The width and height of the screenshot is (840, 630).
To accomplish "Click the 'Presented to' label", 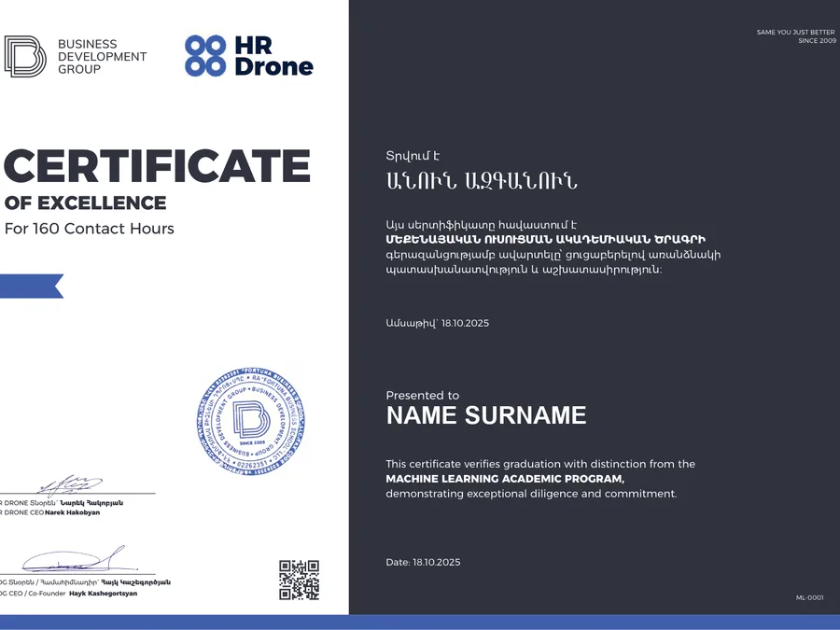I will pyautogui.click(x=422, y=396).
